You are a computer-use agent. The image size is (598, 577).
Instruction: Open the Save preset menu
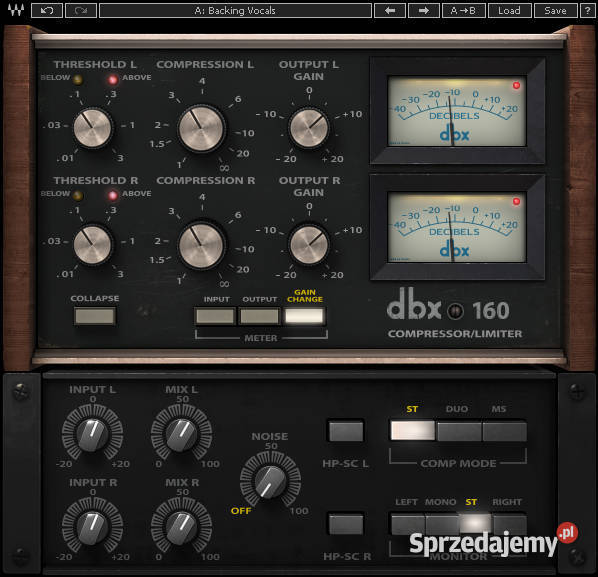pos(555,11)
